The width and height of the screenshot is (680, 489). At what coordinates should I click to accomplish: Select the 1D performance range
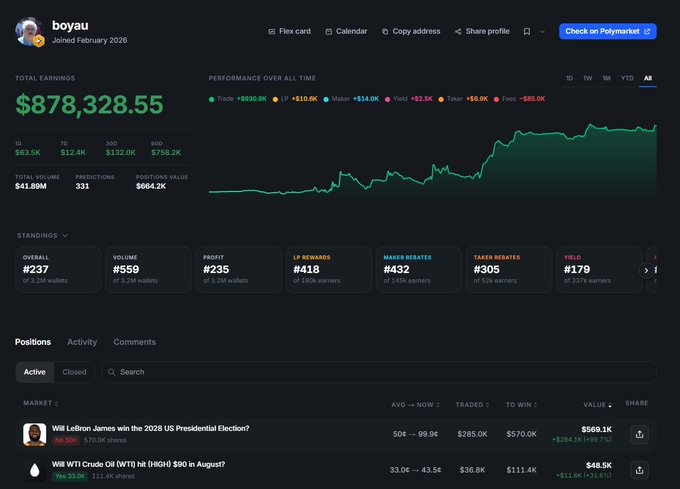pyautogui.click(x=569, y=78)
